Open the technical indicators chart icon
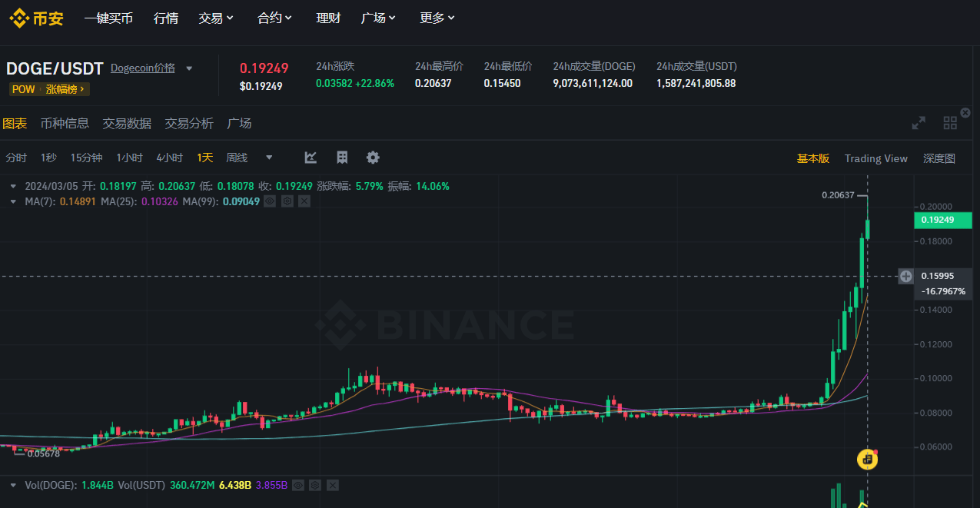980x508 pixels. point(311,158)
